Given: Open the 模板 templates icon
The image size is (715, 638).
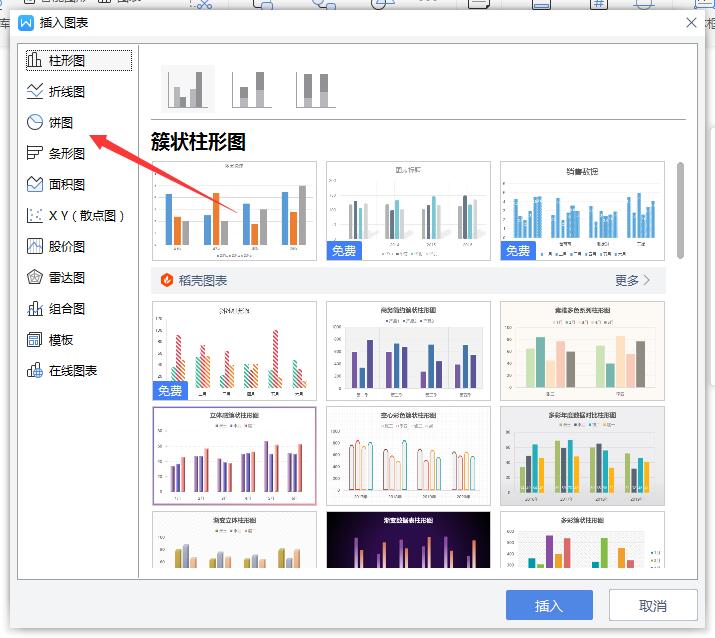Looking at the screenshot, I should click(x=35, y=340).
